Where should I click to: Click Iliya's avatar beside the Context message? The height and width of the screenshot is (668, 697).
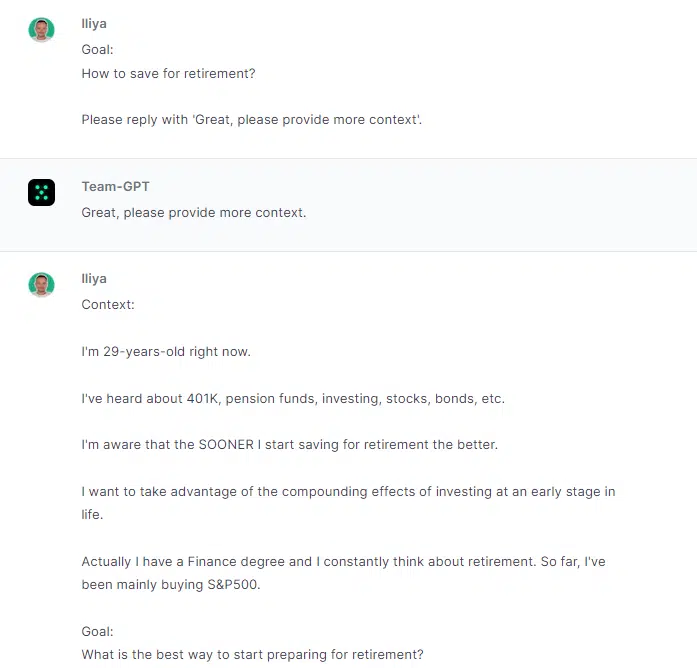(41, 284)
